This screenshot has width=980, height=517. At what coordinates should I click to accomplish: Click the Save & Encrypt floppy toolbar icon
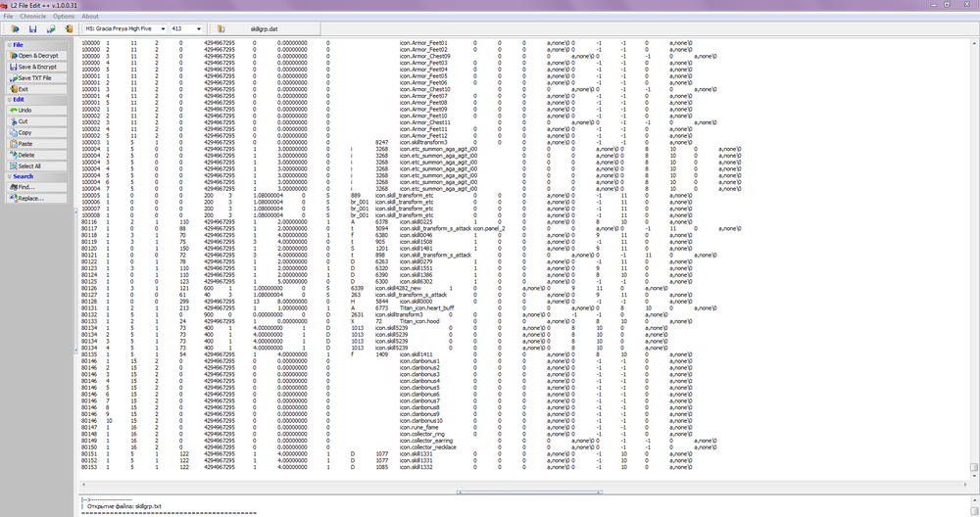point(33,29)
